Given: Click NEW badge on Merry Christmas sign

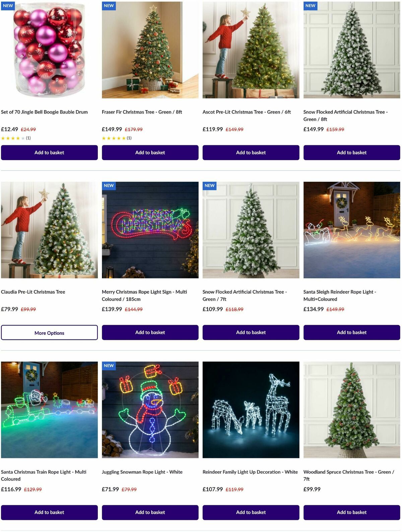Looking at the screenshot, I should tap(109, 186).
